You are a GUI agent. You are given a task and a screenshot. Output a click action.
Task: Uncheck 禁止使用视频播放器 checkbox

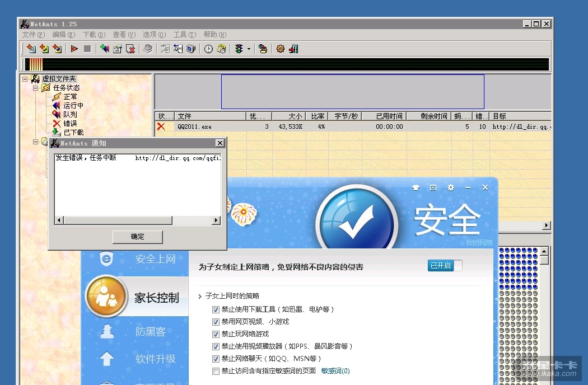click(x=216, y=347)
